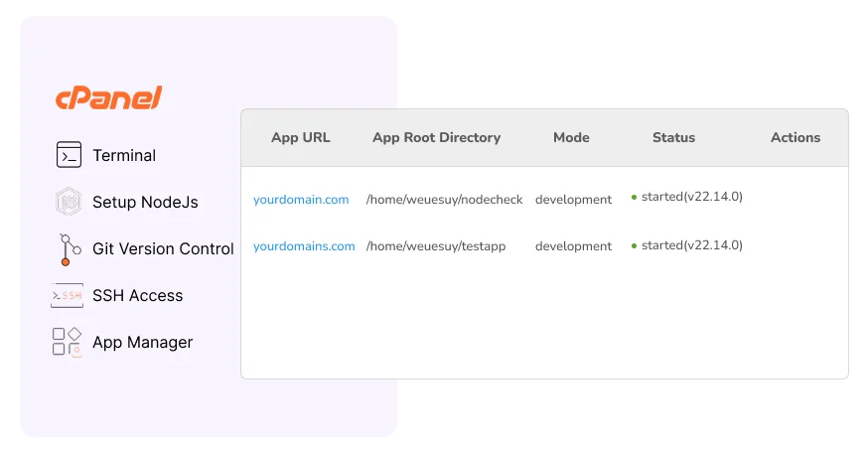Click the Actions column header
The height and width of the screenshot is (460, 868).
(795, 137)
